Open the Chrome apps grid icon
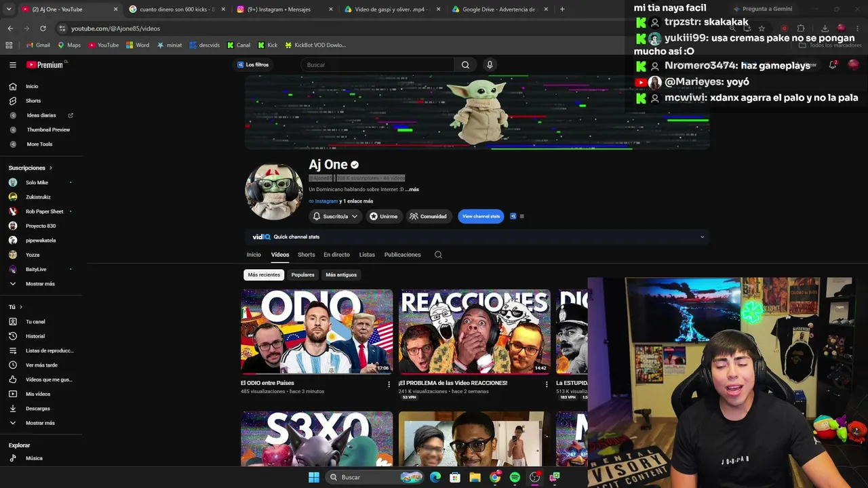The height and width of the screenshot is (488, 868). 9,45
